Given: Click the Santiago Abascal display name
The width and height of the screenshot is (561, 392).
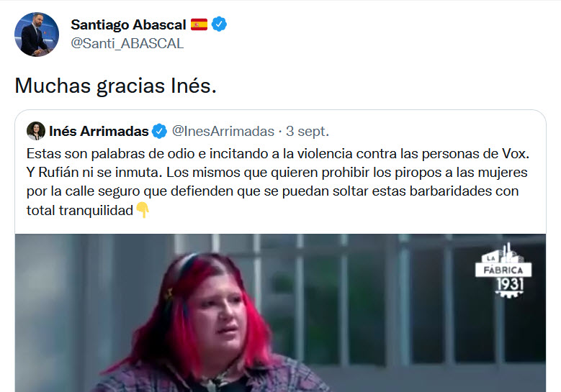Looking at the screenshot, I should point(128,24).
